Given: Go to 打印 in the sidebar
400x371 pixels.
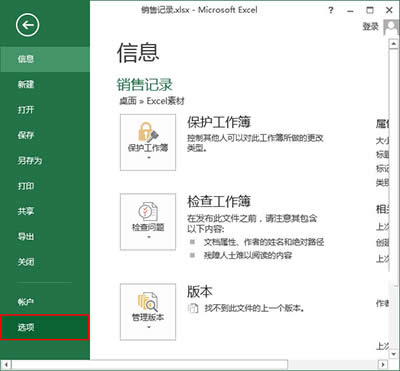Looking at the screenshot, I should coord(45,186).
